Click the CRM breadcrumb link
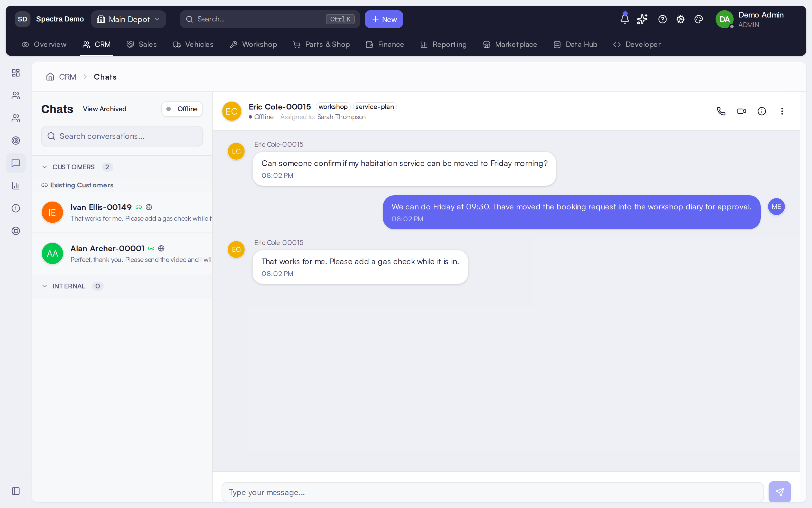This screenshot has height=508, width=812. tap(67, 76)
